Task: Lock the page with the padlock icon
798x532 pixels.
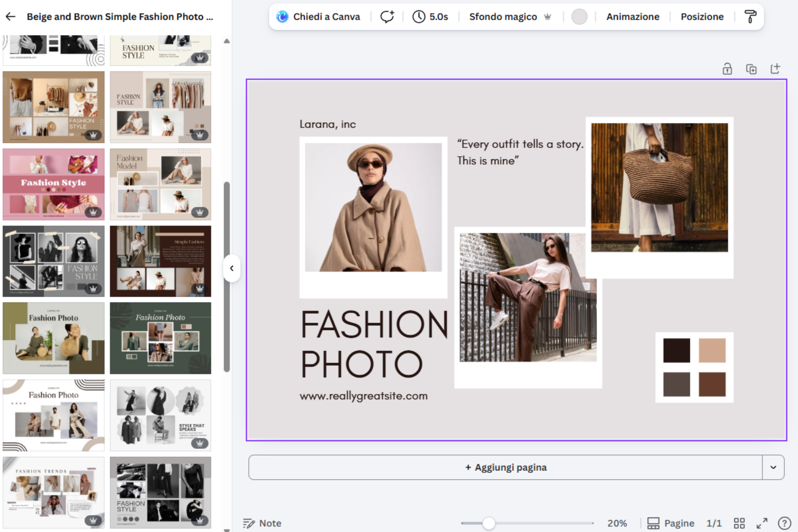Action: pos(727,69)
